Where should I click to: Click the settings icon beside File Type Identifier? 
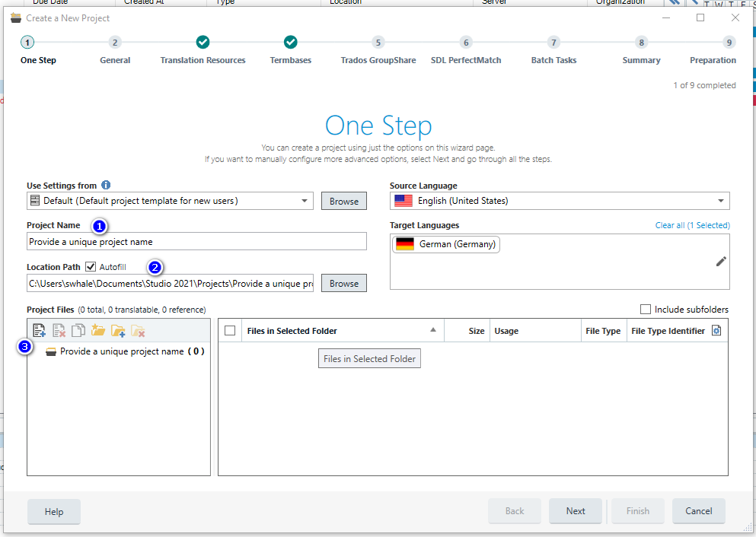point(716,331)
